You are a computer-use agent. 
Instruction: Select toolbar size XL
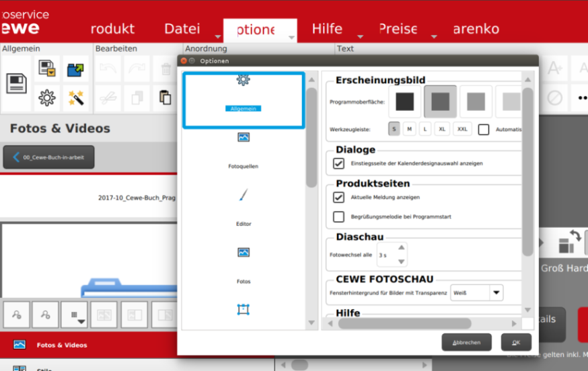click(442, 129)
